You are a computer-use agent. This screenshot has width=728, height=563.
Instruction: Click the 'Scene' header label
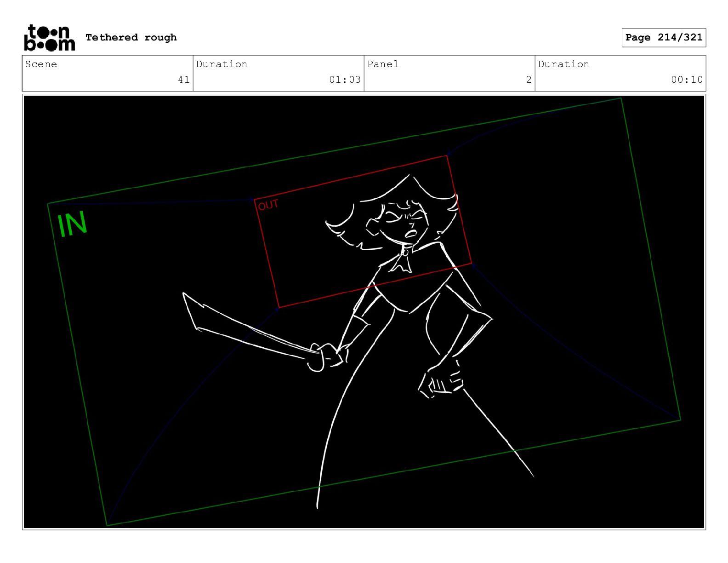point(41,64)
